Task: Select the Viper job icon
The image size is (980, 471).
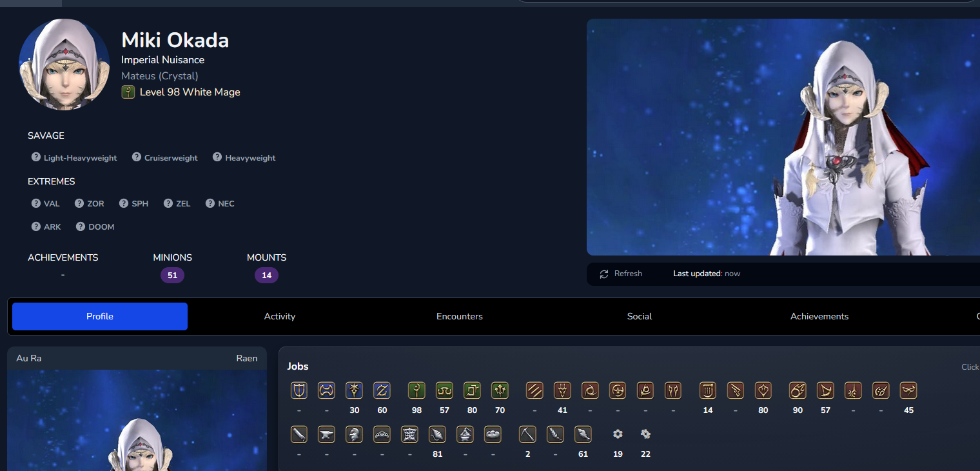Action: point(673,390)
